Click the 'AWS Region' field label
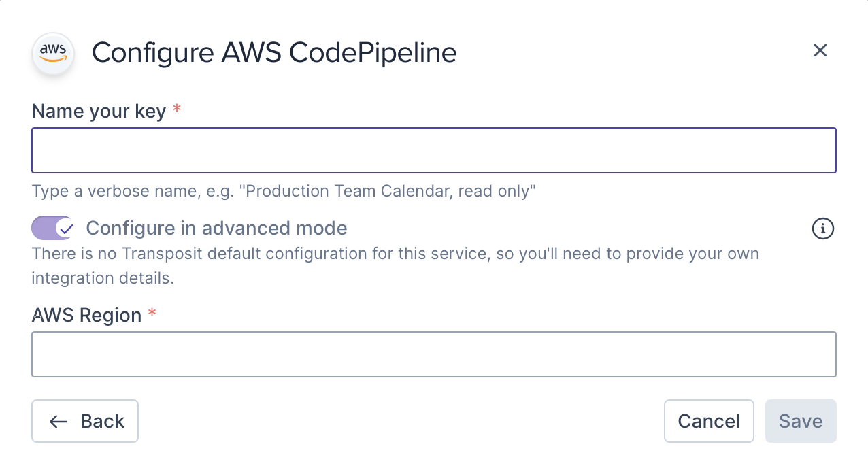Image resolution: width=868 pixels, height=472 pixels. click(x=86, y=316)
